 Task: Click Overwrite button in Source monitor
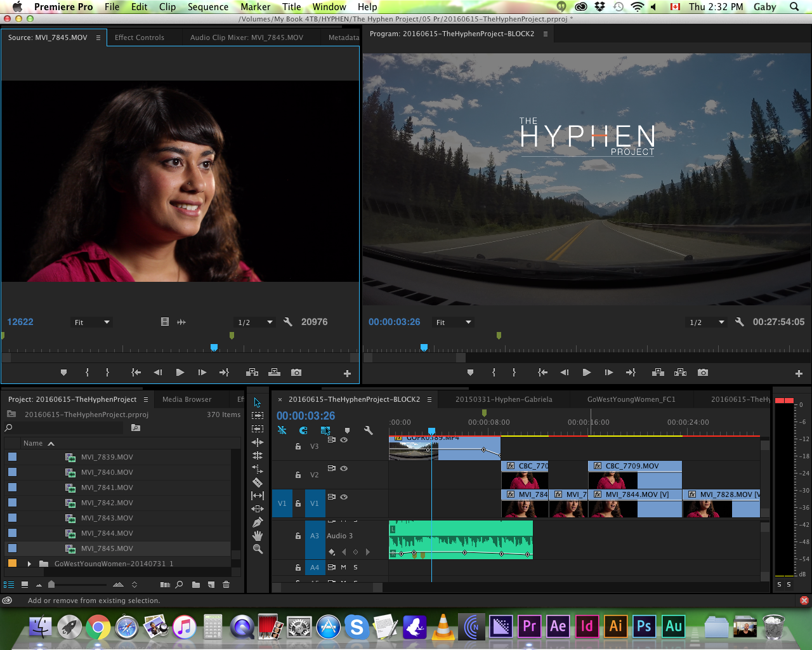click(274, 373)
